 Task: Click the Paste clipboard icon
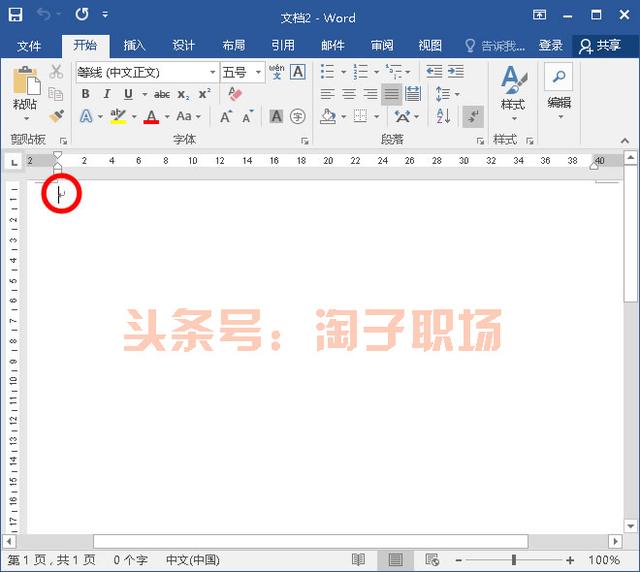click(26, 80)
